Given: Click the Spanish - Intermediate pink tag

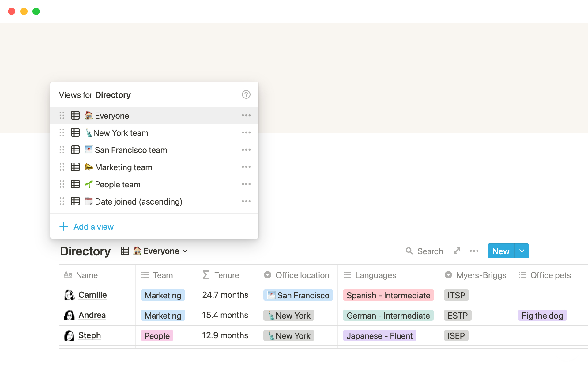Looking at the screenshot, I should point(388,295).
